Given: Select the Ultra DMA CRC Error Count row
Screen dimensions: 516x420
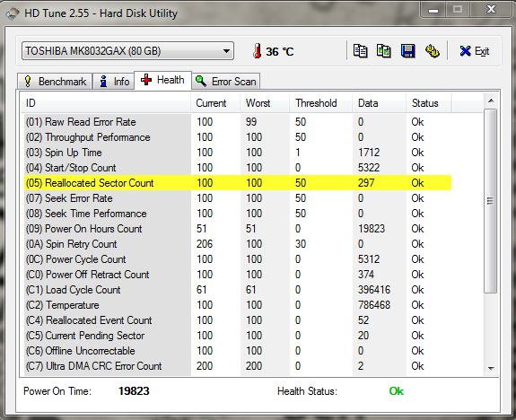Looking at the screenshot, I should (238, 366).
